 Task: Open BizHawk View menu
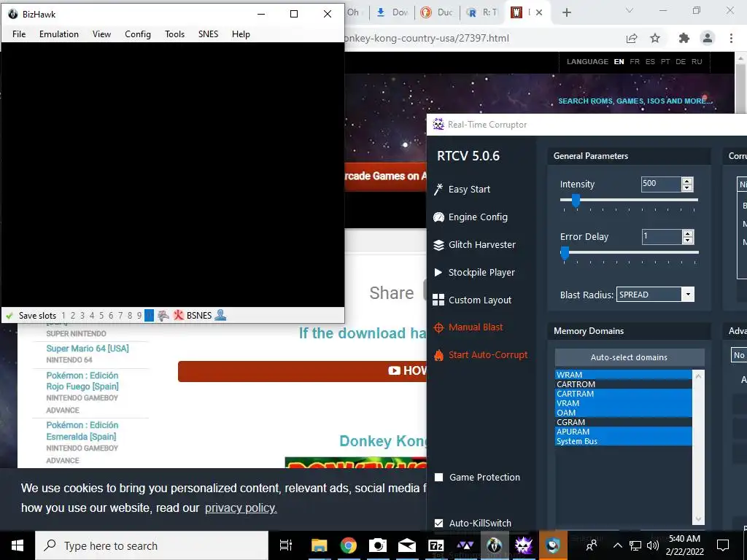(x=101, y=34)
